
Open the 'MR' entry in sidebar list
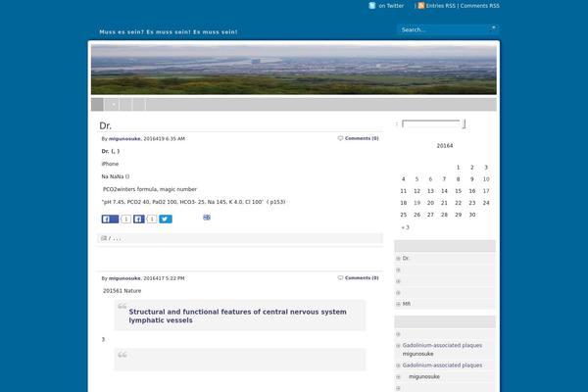pos(407,304)
